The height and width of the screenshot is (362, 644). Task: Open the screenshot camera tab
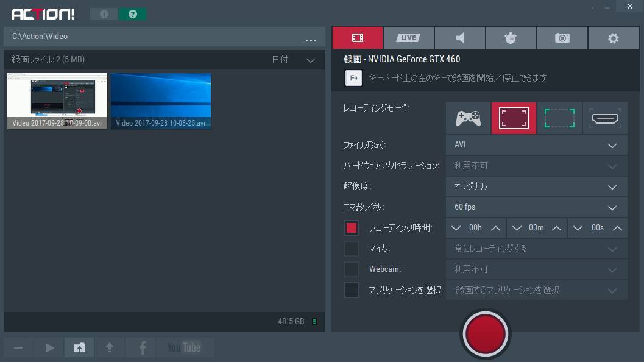pyautogui.click(x=562, y=38)
